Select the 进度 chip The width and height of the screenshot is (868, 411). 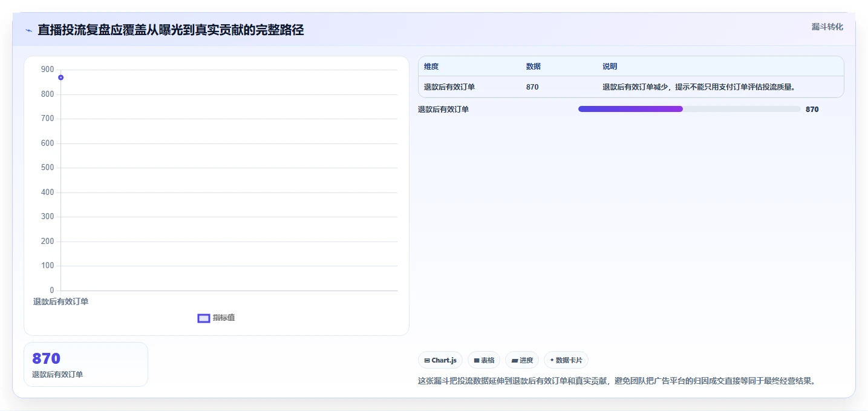pyautogui.click(x=522, y=360)
